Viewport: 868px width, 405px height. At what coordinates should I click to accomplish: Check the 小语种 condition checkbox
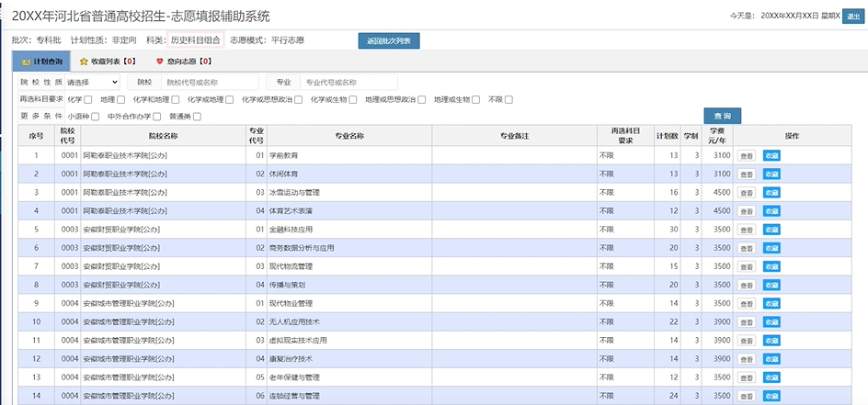click(95, 117)
